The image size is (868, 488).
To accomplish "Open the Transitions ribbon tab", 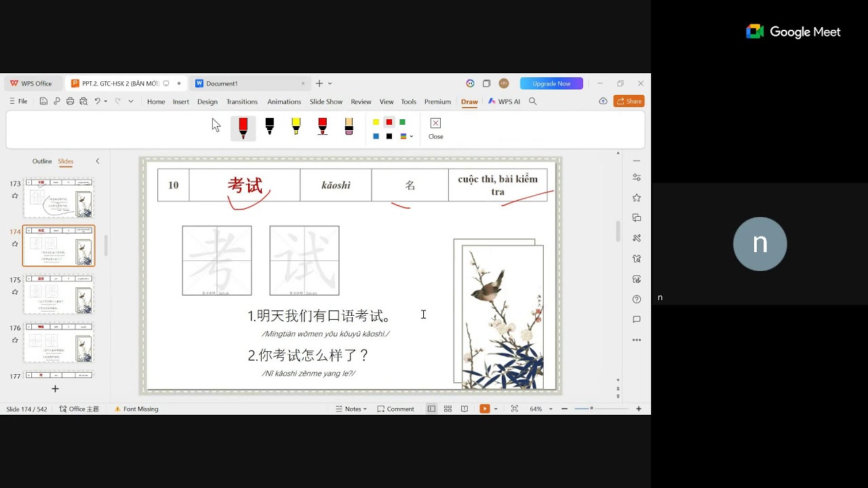I will coord(242,102).
